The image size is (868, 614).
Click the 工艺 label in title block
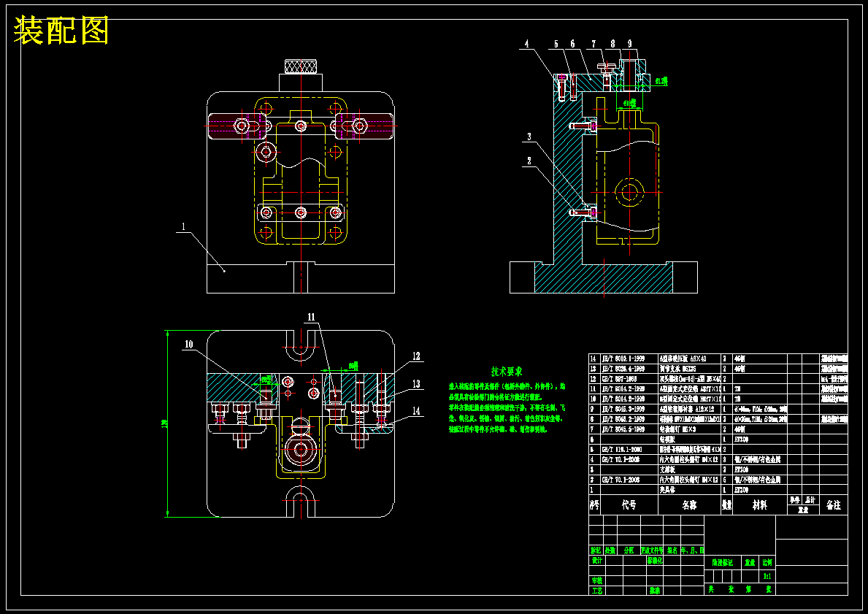pyautogui.click(x=596, y=591)
